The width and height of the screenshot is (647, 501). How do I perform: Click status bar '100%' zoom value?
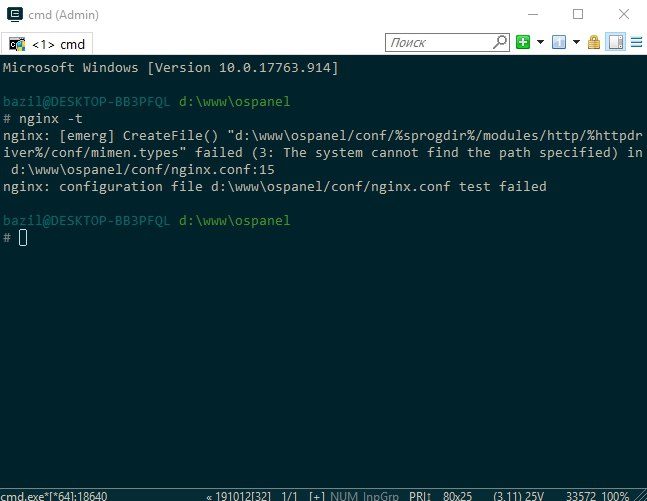click(x=615, y=496)
